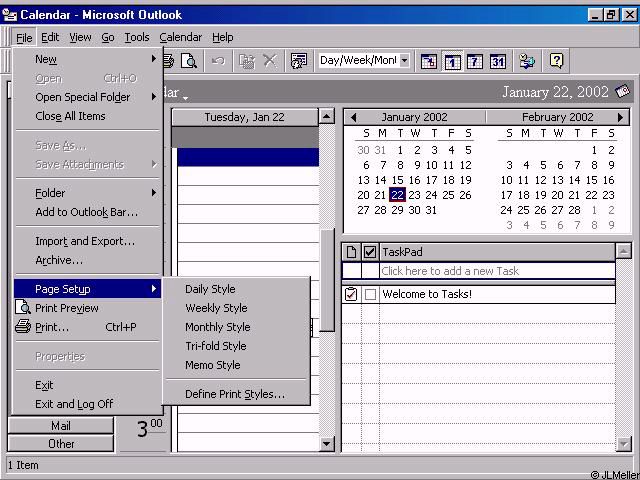Open the View menu
640x480 pixels.
(80, 38)
